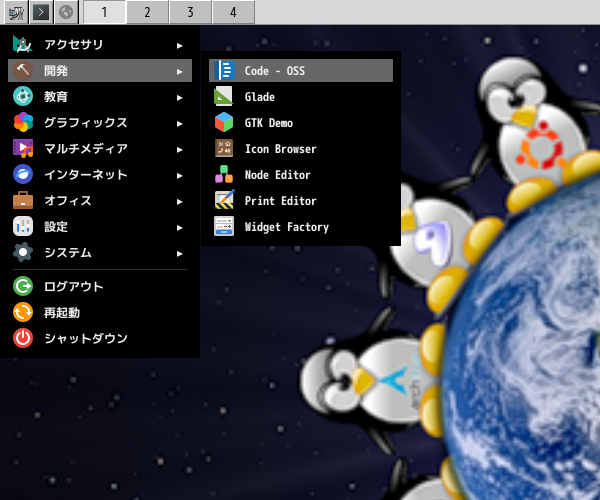Click the グラフィックス colorful icon
Screen dimensions: 600x500
tap(23, 122)
